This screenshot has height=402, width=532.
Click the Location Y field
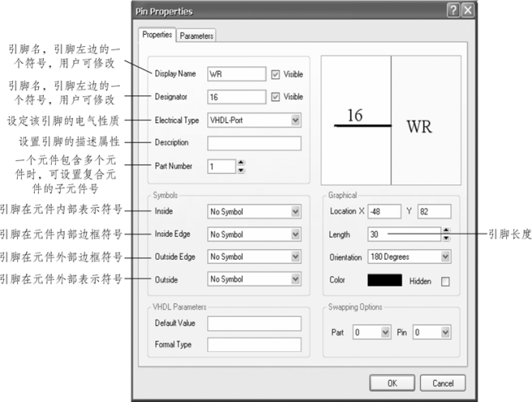434,211
